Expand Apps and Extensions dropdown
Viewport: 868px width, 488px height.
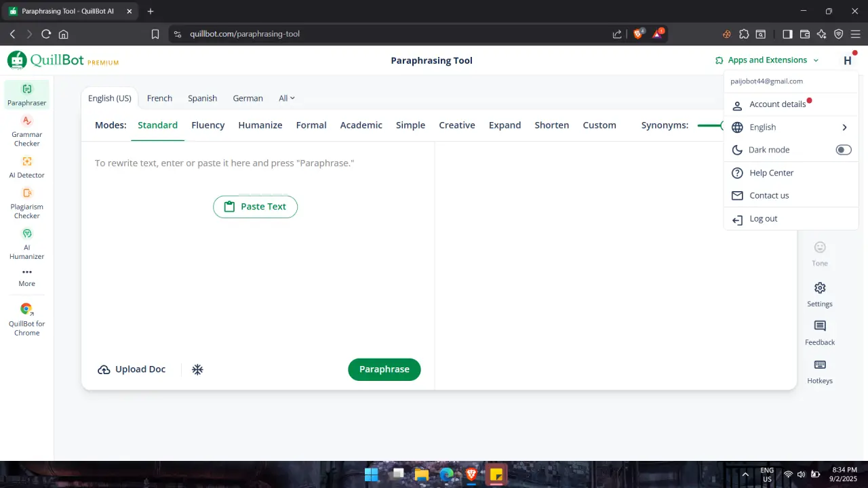(x=767, y=60)
